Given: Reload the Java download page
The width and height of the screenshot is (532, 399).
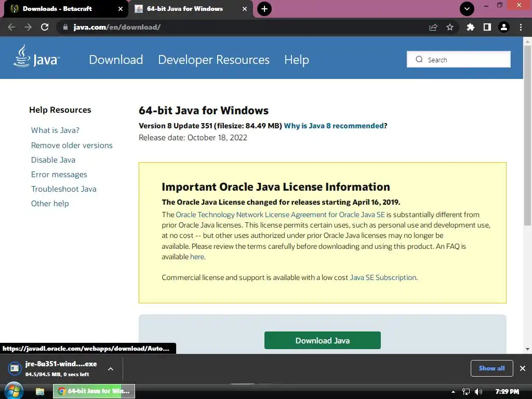Looking at the screenshot, I should tap(45, 27).
